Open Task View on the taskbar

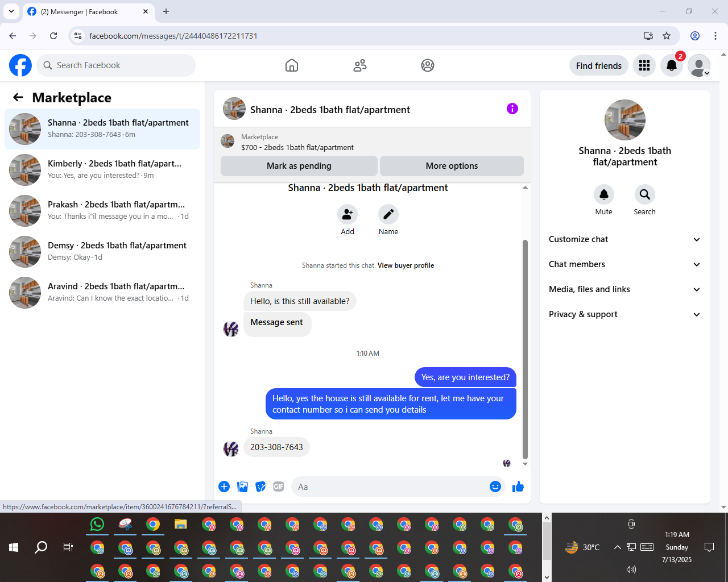click(x=68, y=547)
